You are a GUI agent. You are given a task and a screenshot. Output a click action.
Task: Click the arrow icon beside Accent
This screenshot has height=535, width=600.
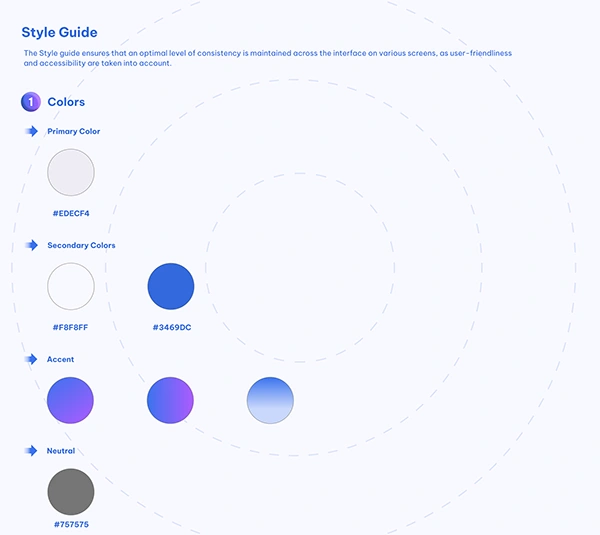coord(31,359)
